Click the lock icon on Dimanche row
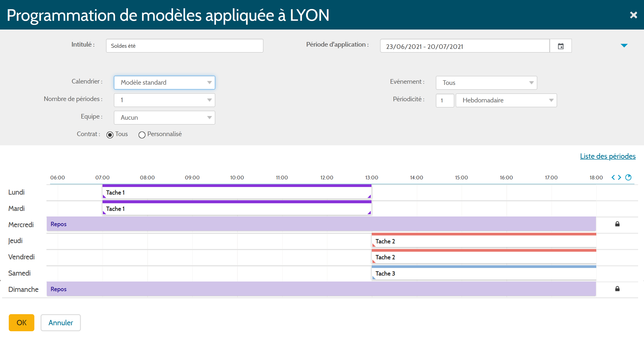 (x=617, y=289)
